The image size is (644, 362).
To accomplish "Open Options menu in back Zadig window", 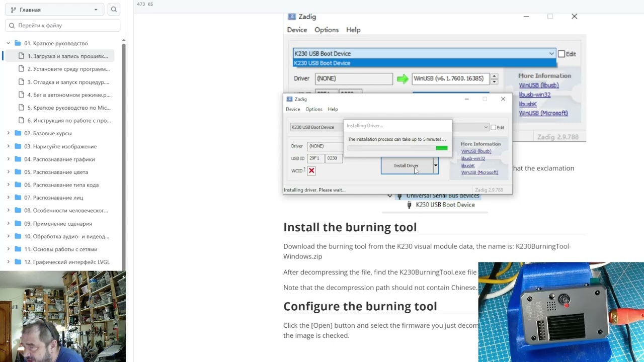I will pyautogui.click(x=327, y=30).
